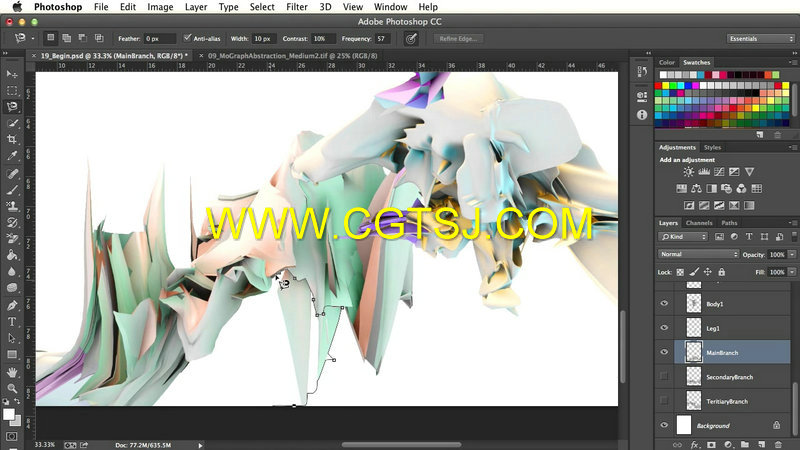Click the red swatch in Swatches panel
Viewport: 800px width, 450px height.
coord(658,86)
